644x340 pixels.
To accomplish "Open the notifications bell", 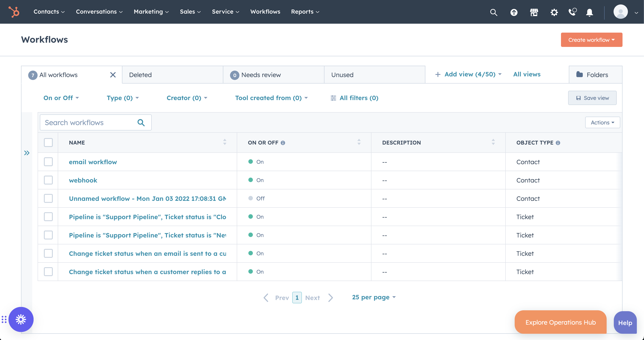I will pos(589,12).
